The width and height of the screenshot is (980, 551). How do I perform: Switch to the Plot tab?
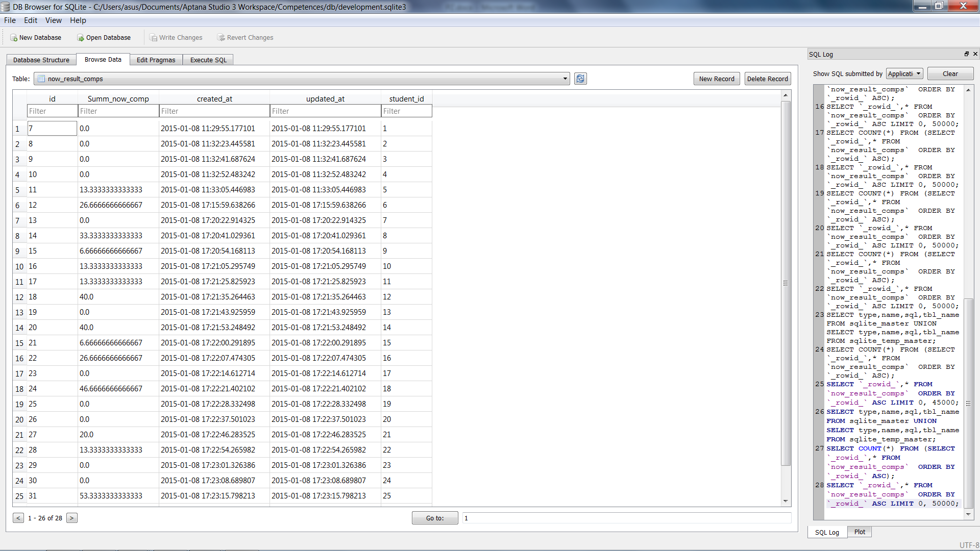pos(860,532)
